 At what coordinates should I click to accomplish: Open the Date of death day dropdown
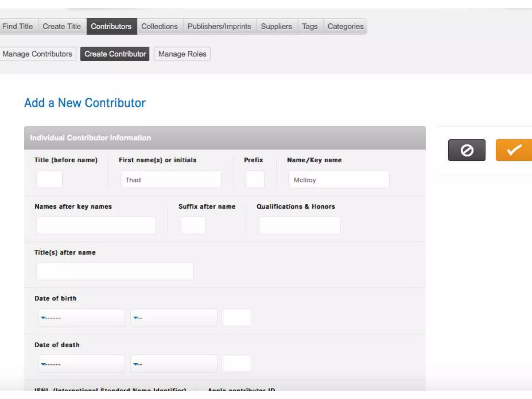tap(174, 364)
